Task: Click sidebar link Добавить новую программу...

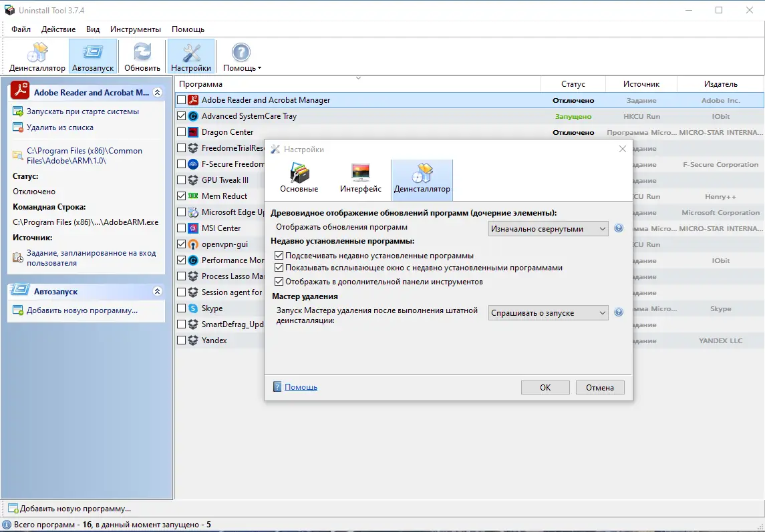Action: 82,310
